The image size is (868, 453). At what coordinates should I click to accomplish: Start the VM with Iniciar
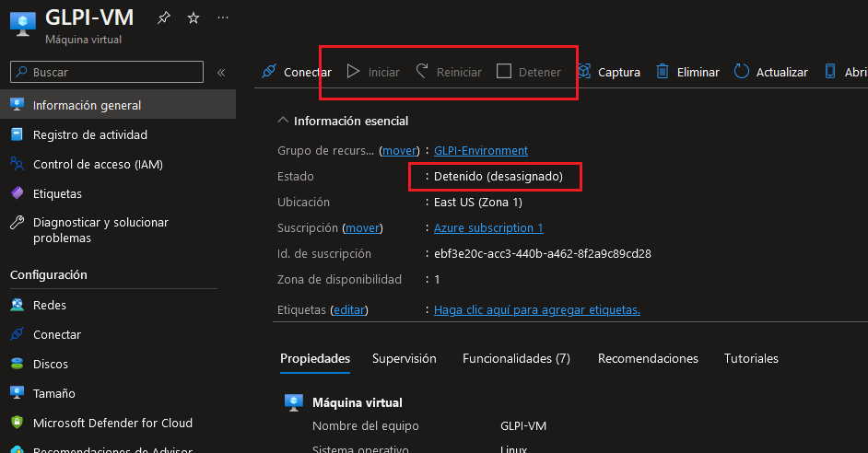click(x=373, y=72)
